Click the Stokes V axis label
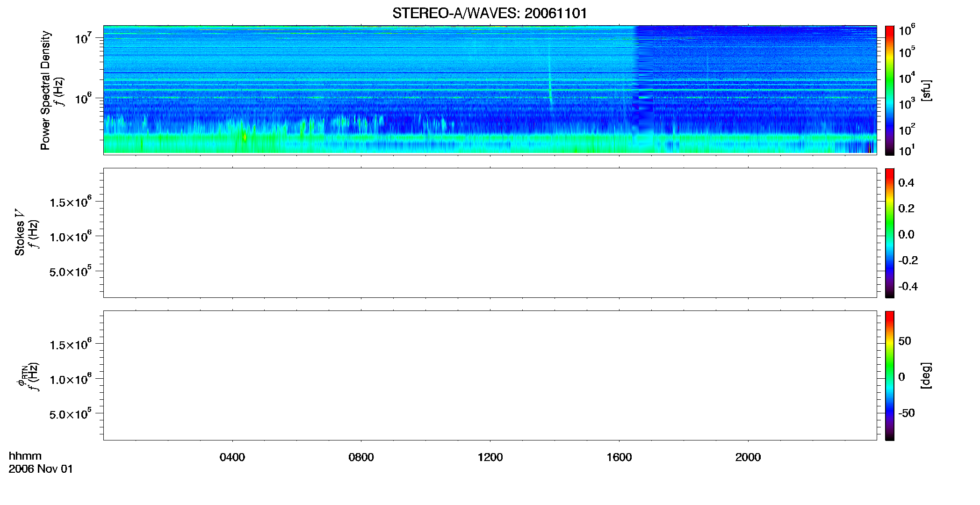Screen dimensions: 980x505 point(20,232)
